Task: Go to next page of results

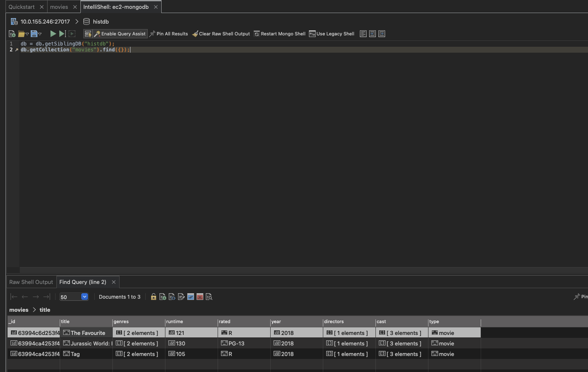Action: 36,297
